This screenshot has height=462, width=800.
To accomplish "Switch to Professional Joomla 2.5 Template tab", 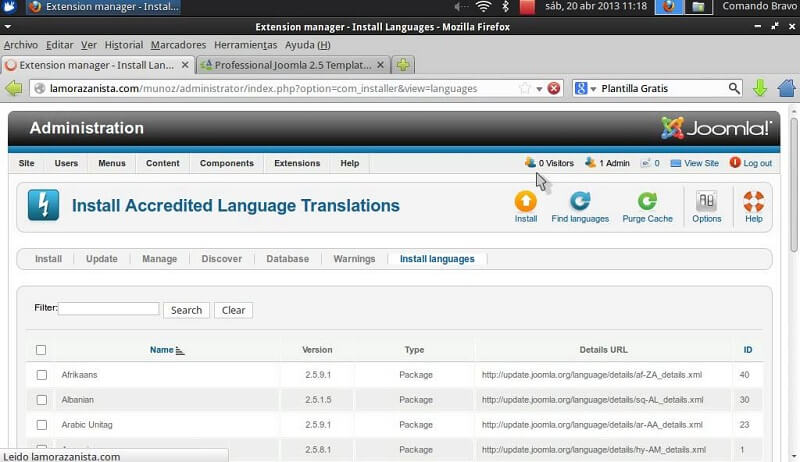I will tap(292, 65).
